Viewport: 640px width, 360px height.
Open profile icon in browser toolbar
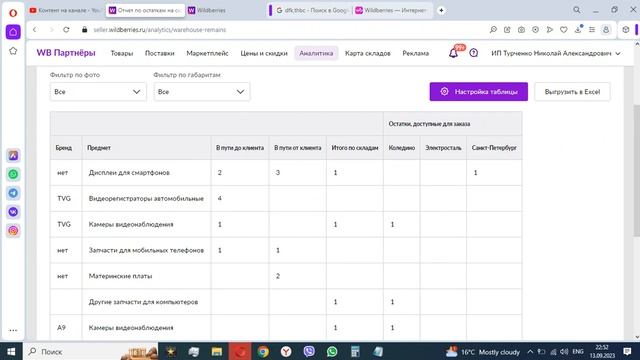click(606, 30)
